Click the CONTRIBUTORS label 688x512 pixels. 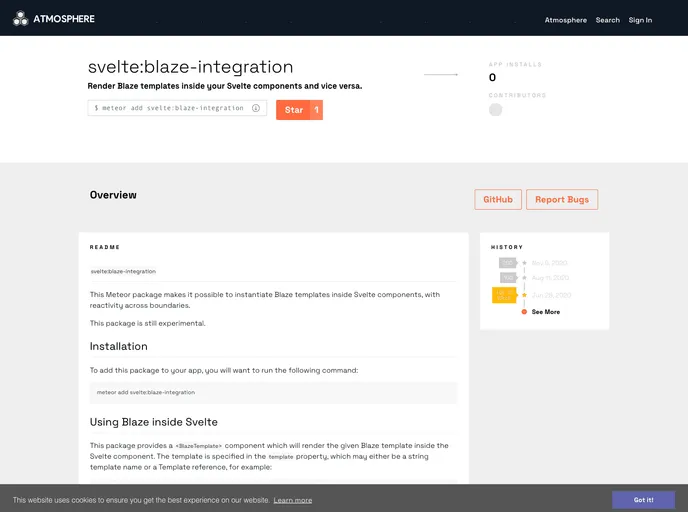(x=517, y=95)
